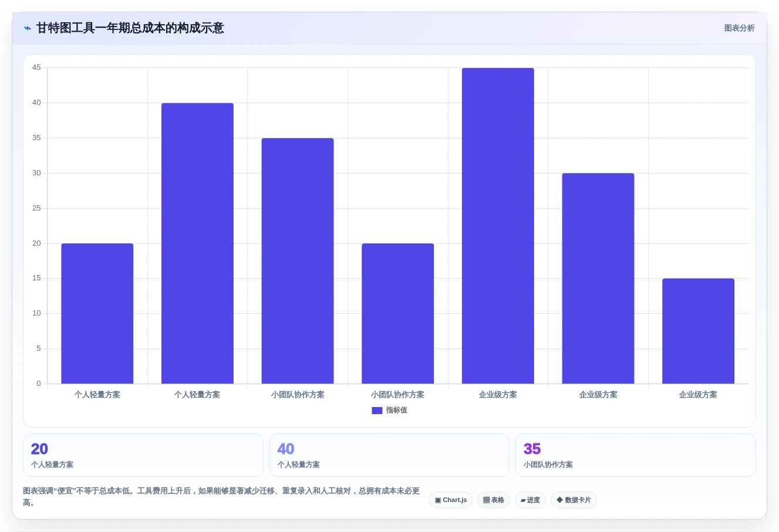Click the y-axis label 25
The height and width of the screenshot is (532, 779).
[36, 208]
